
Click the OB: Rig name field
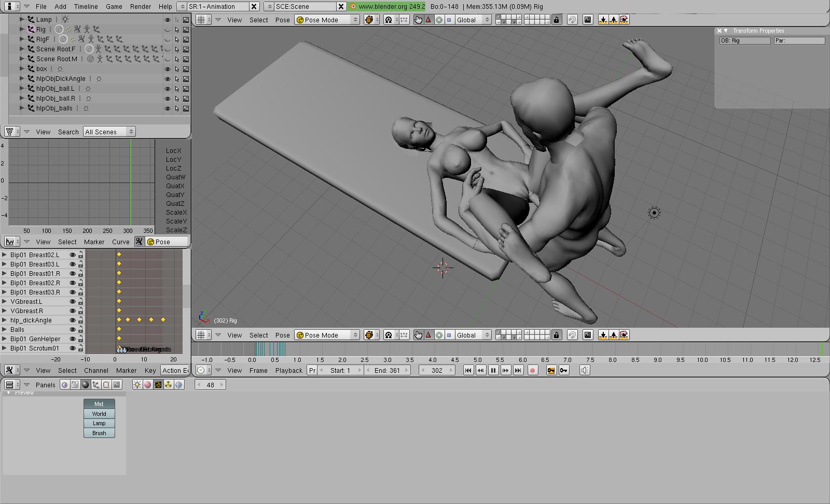(744, 40)
